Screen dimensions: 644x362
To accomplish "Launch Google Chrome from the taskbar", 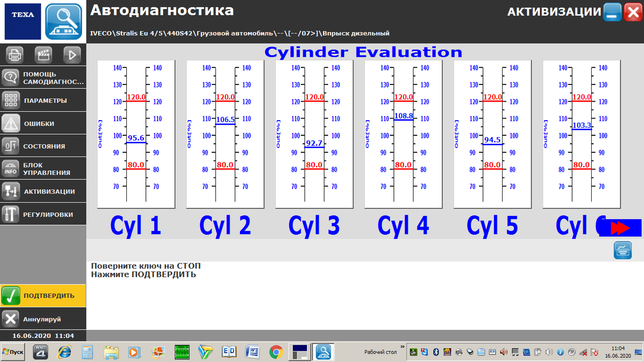I will click(276, 352).
